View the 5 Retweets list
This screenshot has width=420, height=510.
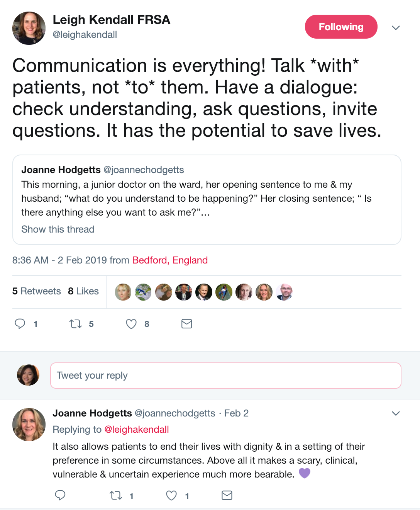[37, 291]
